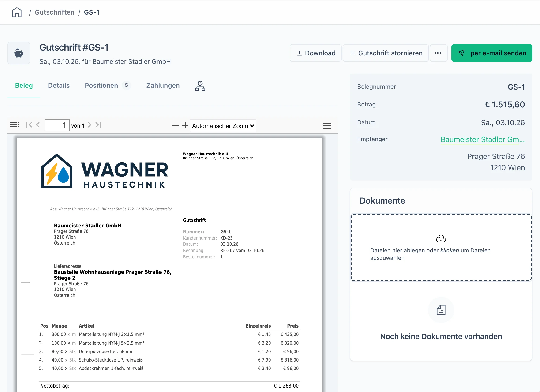The width and height of the screenshot is (540, 392).
Task: Click 'Schuko-Steckdose UP, reinweiß' row
Action: pos(169,360)
